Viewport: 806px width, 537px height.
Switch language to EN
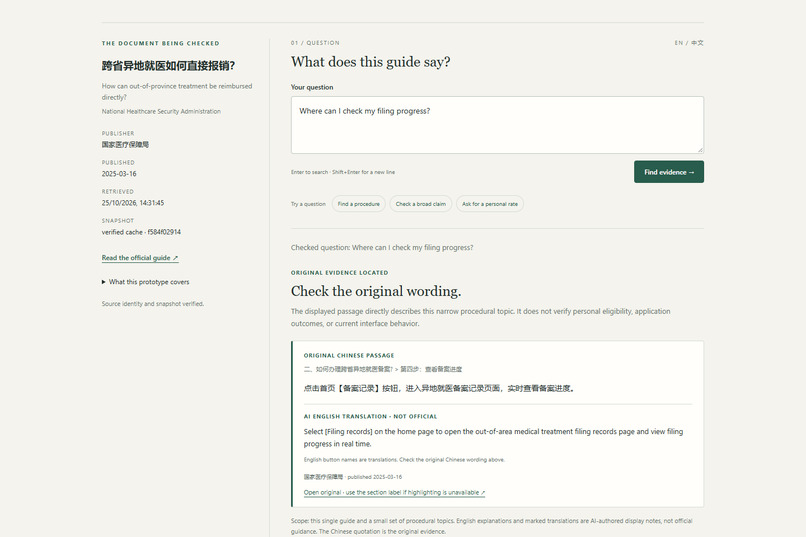[x=679, y=43]
